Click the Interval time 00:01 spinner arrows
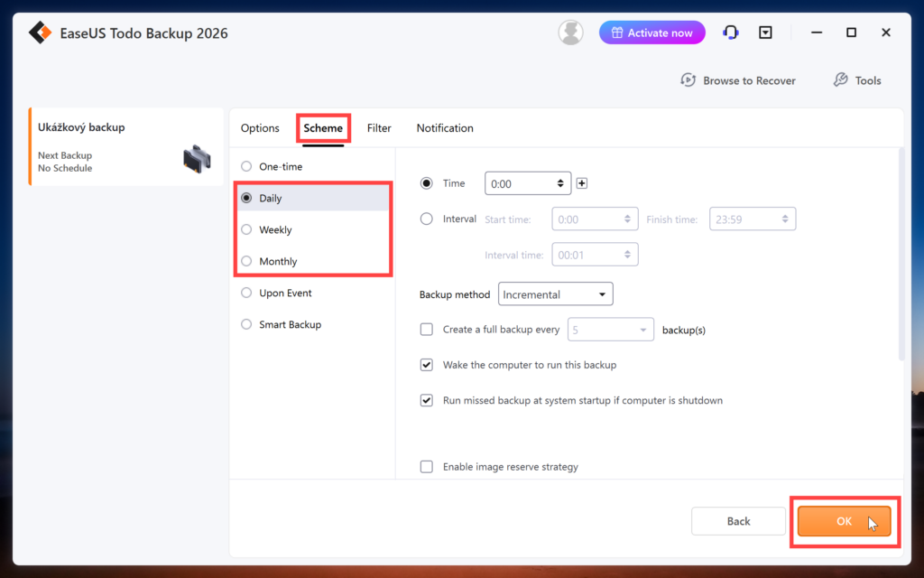924x578 pixels. pyautogui.click(x=628, y=255)
